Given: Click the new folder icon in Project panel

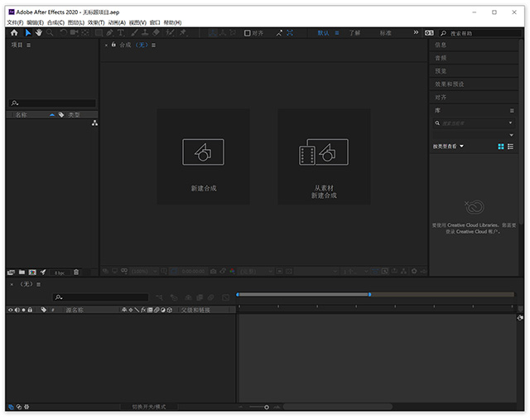Looking at the screenshot, I should (x=22, y=272).
